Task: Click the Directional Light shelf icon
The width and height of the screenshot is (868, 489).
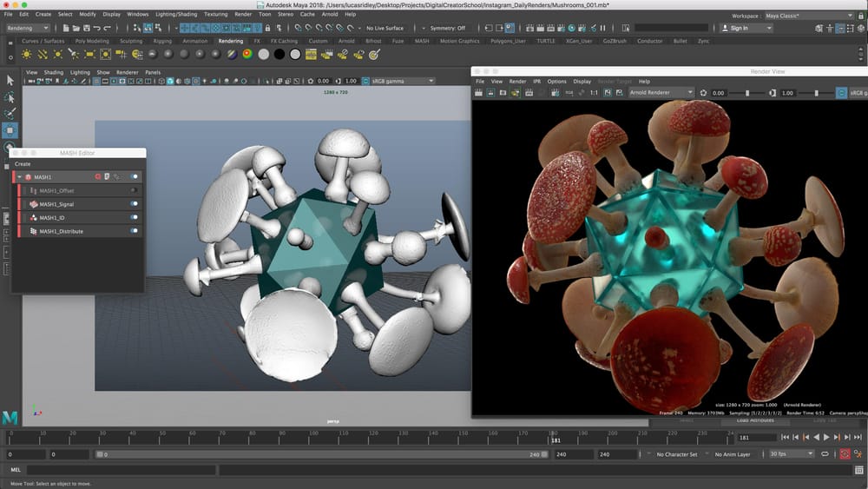Action: [x=42, y=54]
